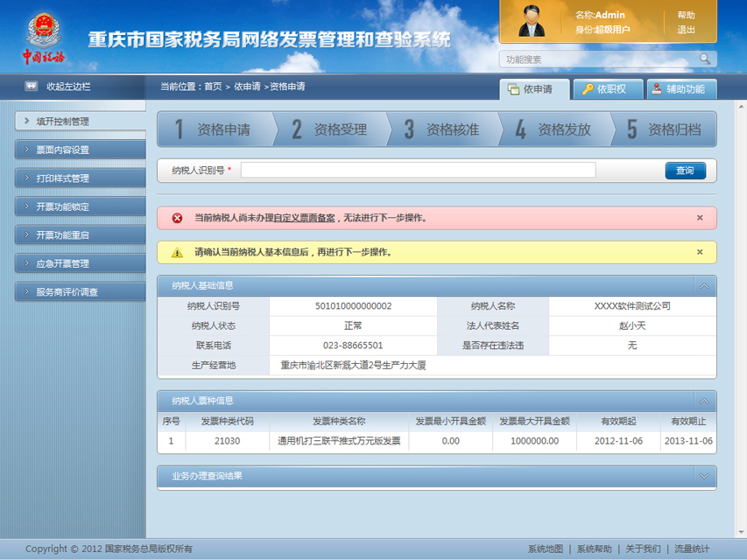Click 首页 in the breadcrumb
747x560 pixels.
click(x=214, y=87)
